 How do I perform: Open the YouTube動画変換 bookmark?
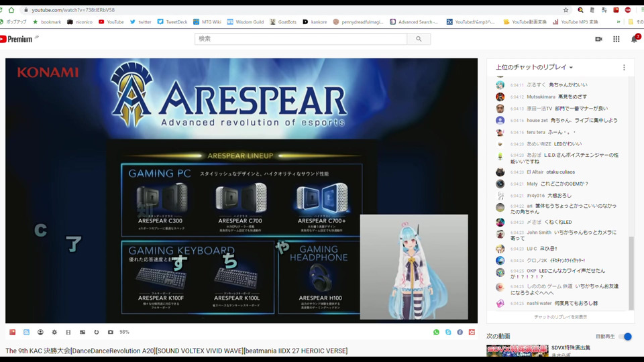(x=525, y=21)
